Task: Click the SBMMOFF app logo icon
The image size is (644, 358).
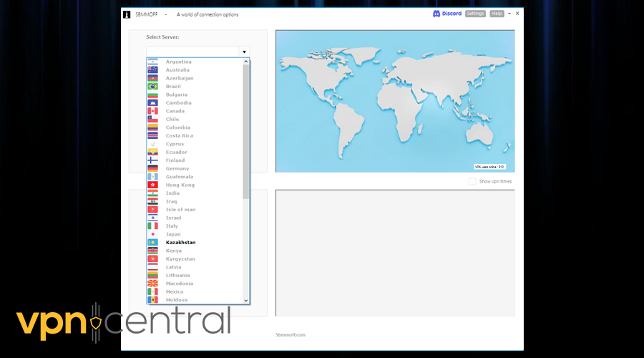Action: click(x=127, y=14)
